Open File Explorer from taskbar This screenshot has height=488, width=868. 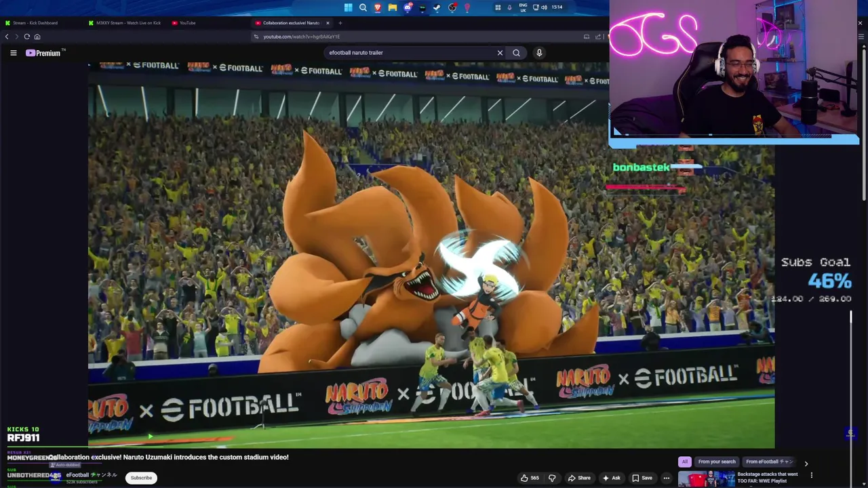[x=393, y=7]
